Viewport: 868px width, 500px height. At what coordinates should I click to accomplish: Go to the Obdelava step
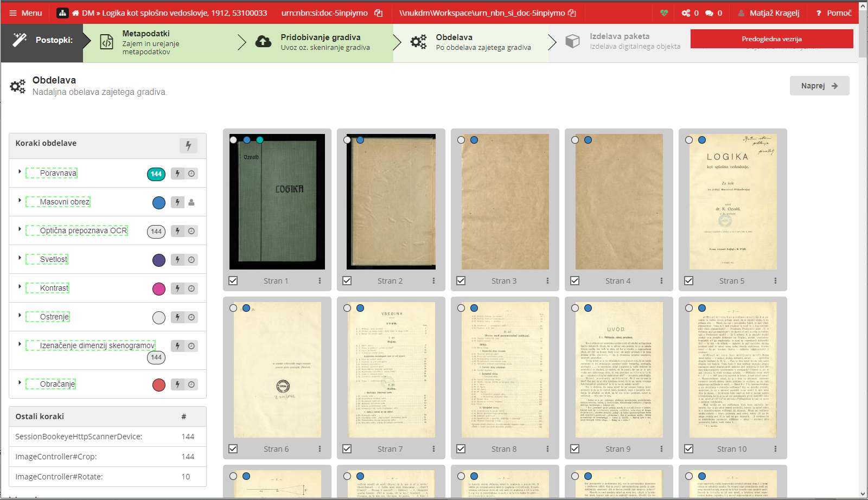point(472,42)
